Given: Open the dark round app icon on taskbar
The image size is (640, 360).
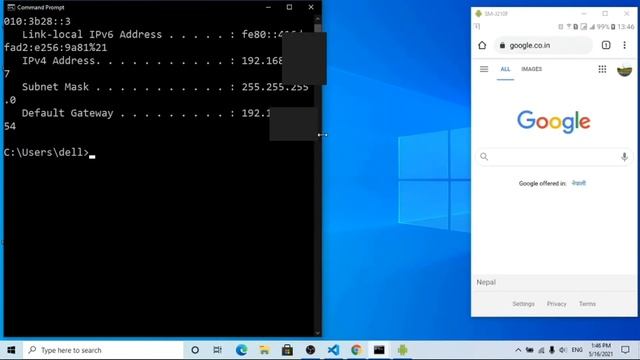Looking at the screenshot, I should 311,350.
